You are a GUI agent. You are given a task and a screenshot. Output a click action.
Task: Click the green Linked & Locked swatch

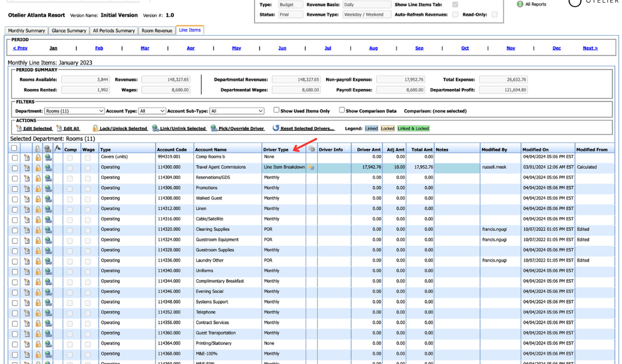click(413, 129)
